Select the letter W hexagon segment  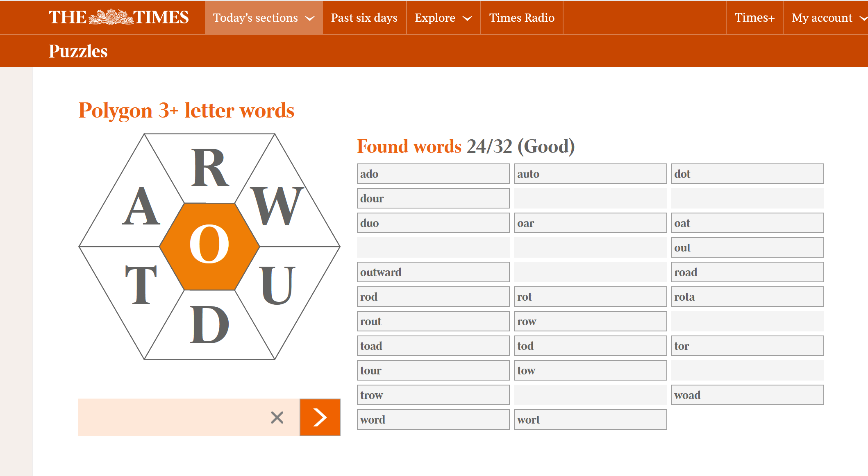pos(277,206)
